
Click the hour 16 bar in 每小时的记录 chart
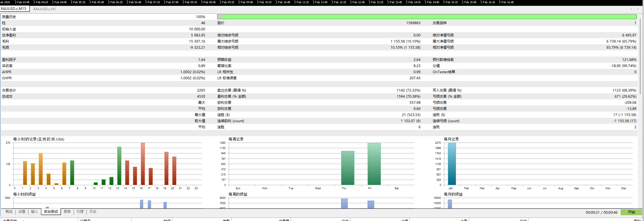[143, 164]
